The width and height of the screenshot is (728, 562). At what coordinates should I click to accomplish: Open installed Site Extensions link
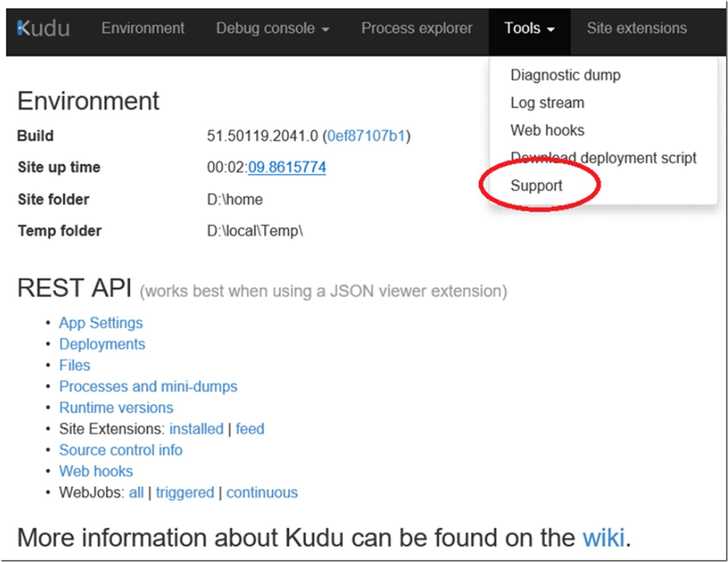click(x=196, y=428)
